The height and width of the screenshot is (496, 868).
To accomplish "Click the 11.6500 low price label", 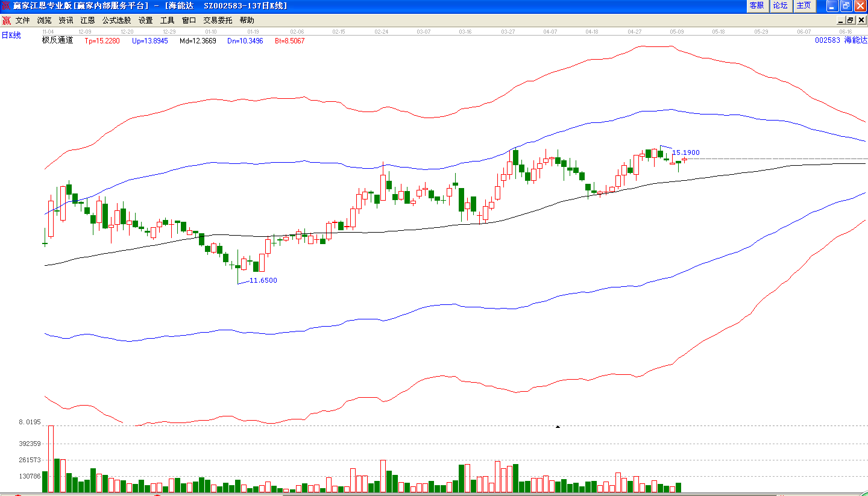I will (263, 280).
